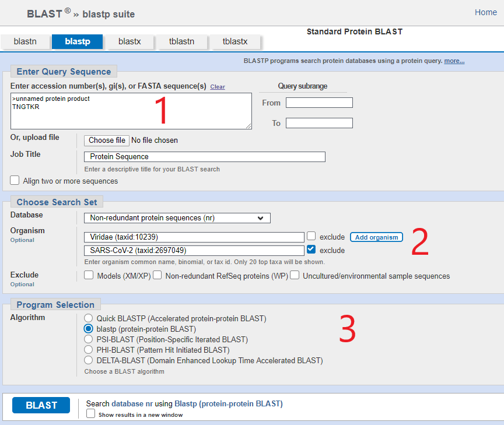The image size is (504, 425).
Task: Click the Job Title input field
Action: pyautogui.click(x=205, y=157)
